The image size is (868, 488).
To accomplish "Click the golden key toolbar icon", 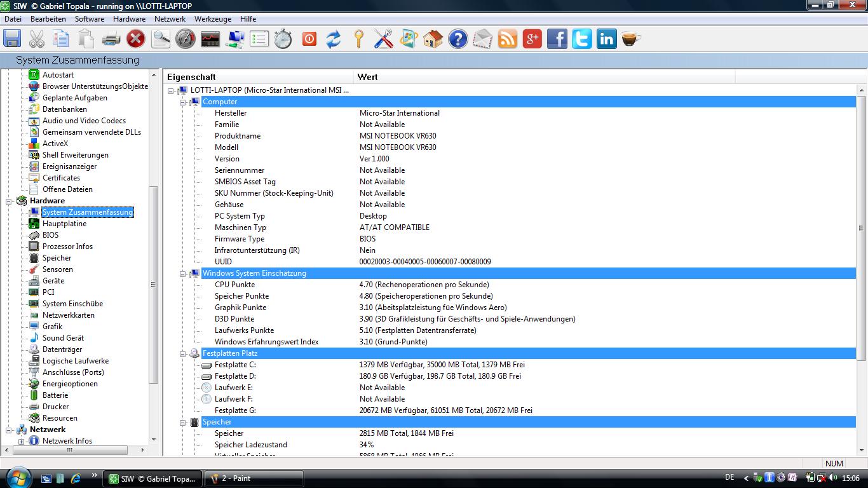I will click(x=358, y=39).
